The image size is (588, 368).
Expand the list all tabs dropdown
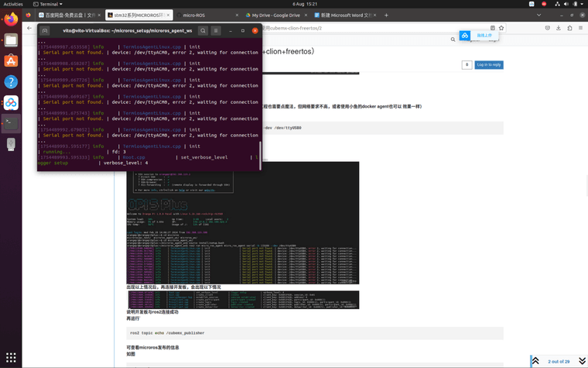(x=539, y=15)
